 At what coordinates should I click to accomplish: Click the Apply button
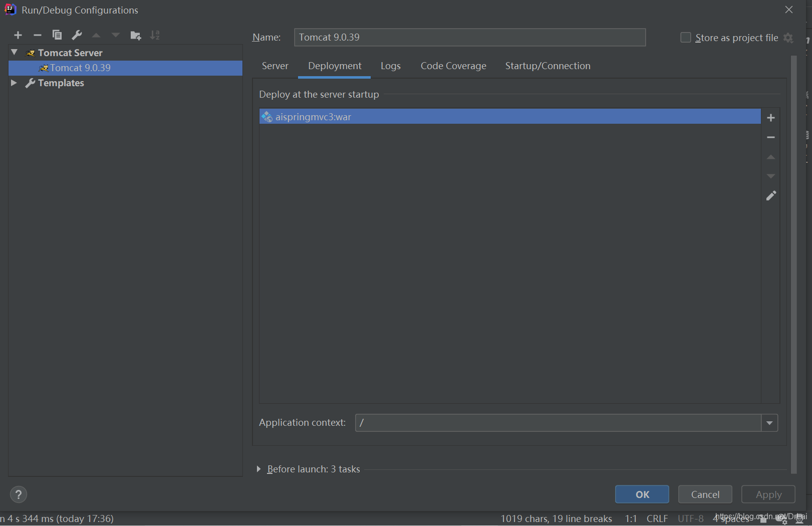click(768, 494)
